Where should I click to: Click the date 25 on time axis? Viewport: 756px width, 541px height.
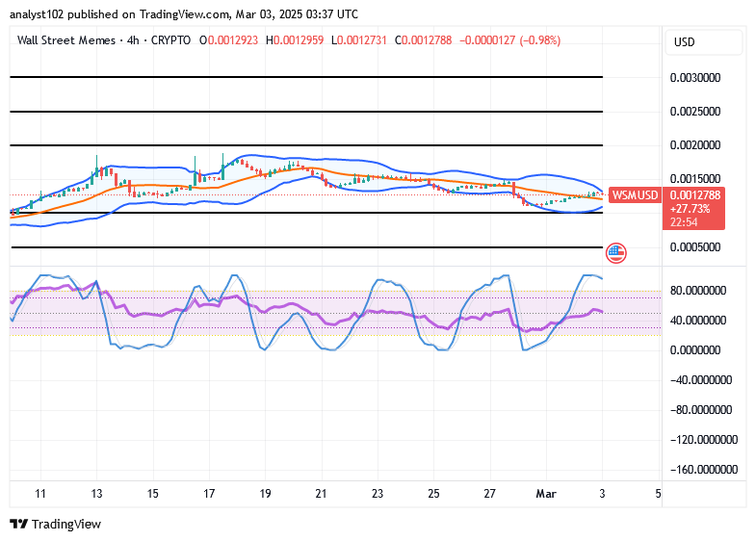433,494
